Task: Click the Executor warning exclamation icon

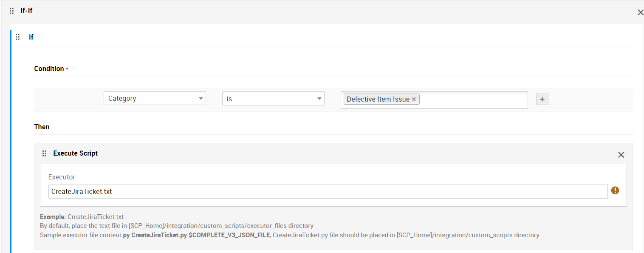Action: pyautogui.click(x=615, y=190)
